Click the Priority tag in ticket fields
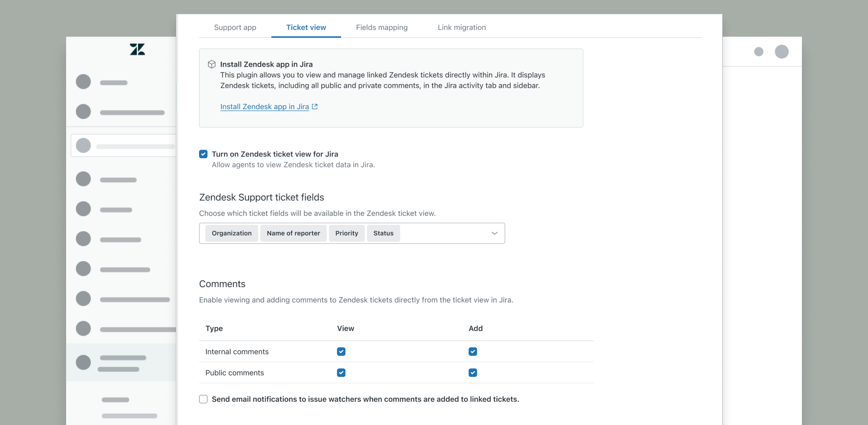Viewport: 868px width, 425px height. pyautogui.click(x=346, y=233)
